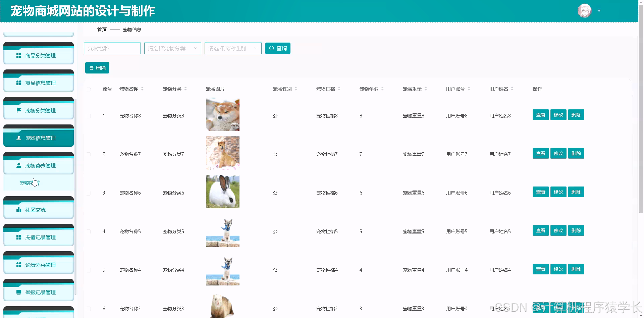
Task: Check the row checkbox for 宠物名称8
Action: 88,116
